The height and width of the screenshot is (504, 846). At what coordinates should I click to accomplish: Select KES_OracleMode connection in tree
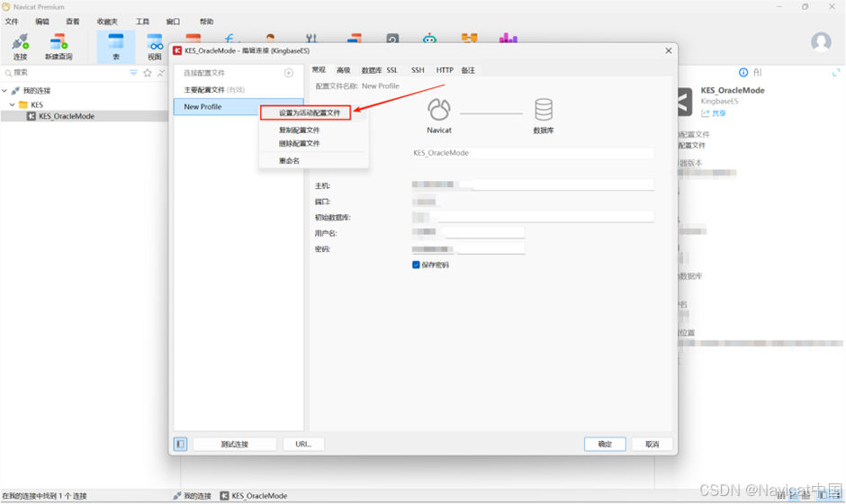(x=67, y=116)
